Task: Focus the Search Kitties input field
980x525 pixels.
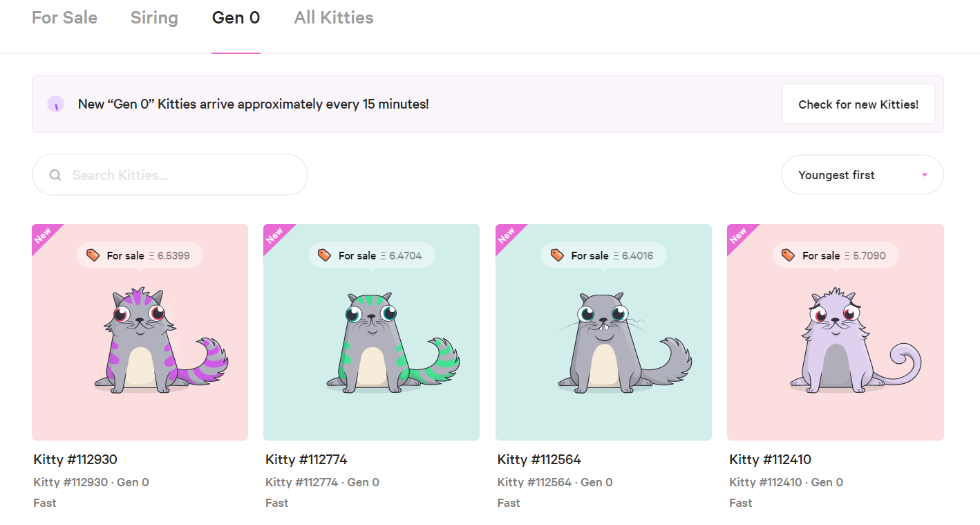Action: tap(180, 175)
